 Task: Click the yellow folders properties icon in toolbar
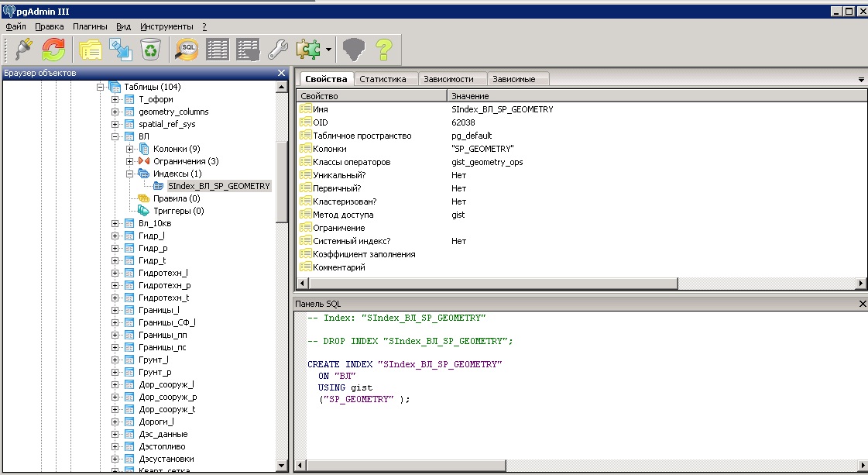point(91,50)
